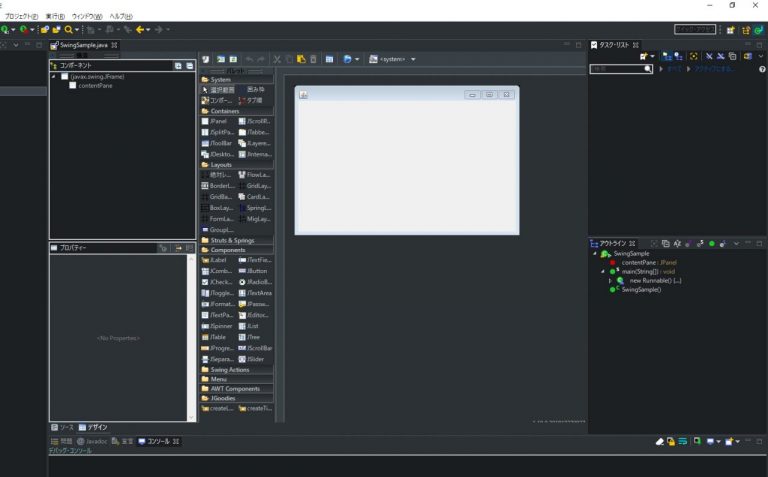Screen dimensions: 768x477
Task: Click the left icon in Properties panel header
Action: [x=163, y=248]
